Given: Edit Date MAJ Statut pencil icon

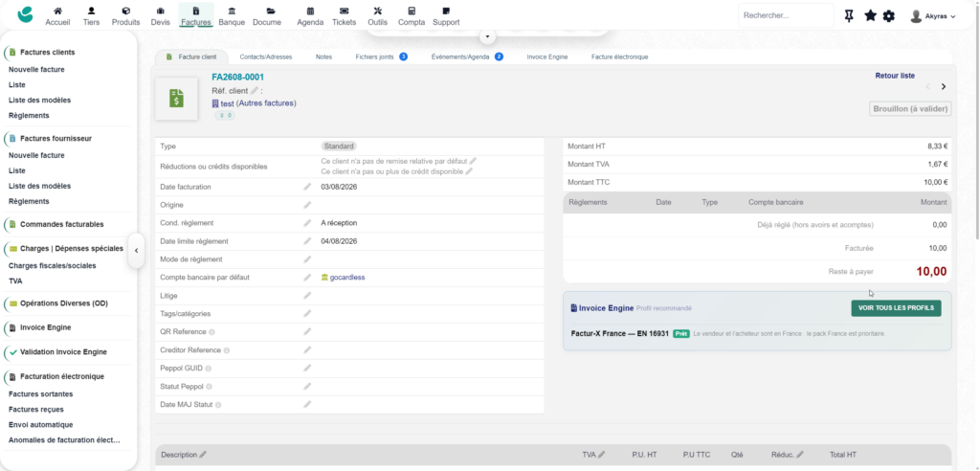Looking at the screenshot, I should tap(307, 405).
